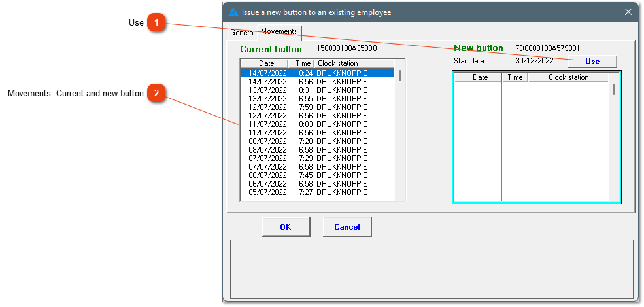Click Clock station header in current button list
The height and width of the screenshot is (307, 644).
tap(354, 63)
